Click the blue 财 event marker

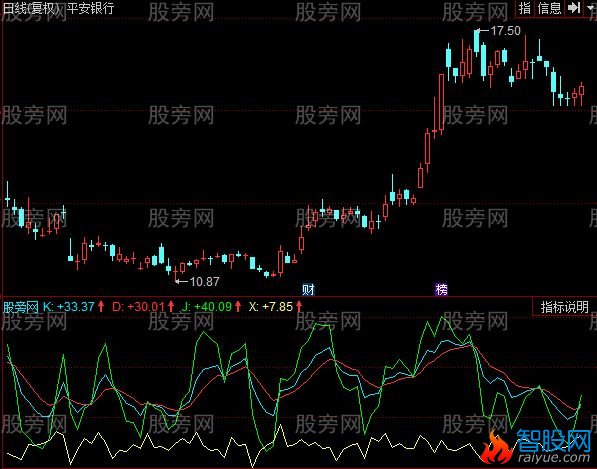[x=308, y=289]
